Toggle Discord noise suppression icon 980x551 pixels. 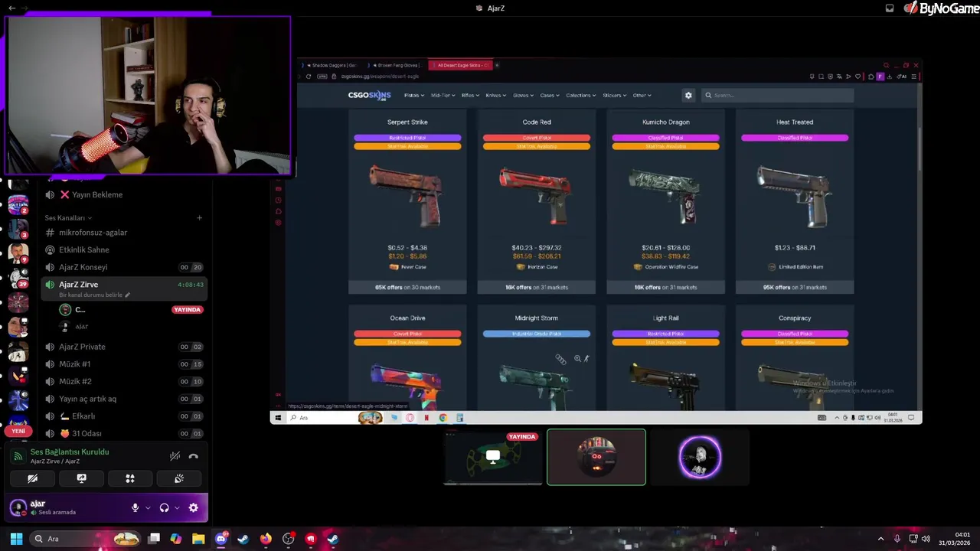(x=175, y=456)
